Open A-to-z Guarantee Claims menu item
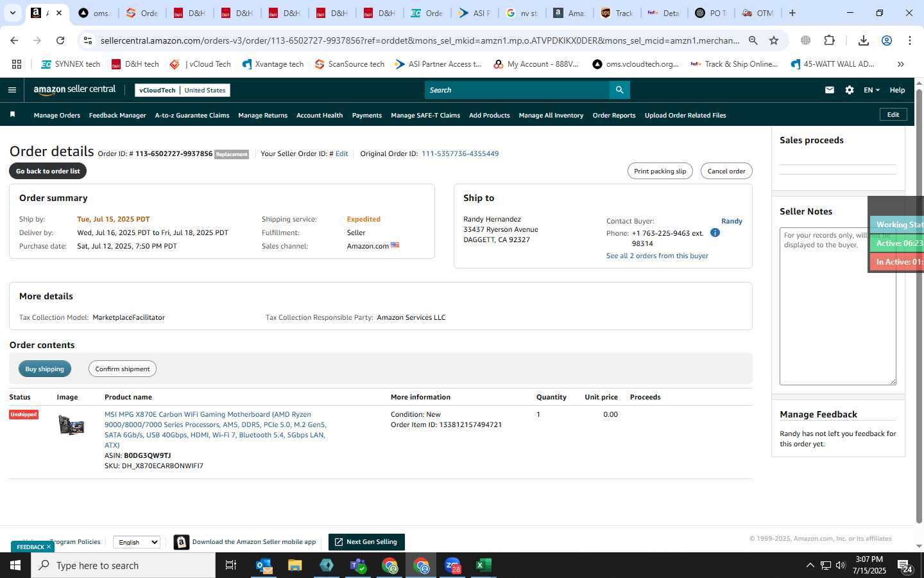 point(192,116)
